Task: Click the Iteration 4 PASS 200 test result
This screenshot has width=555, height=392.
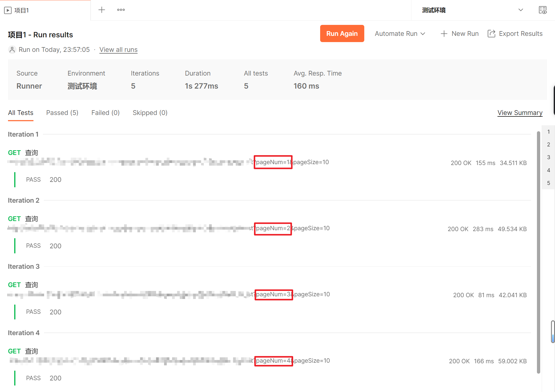Action: pos(44,378)
